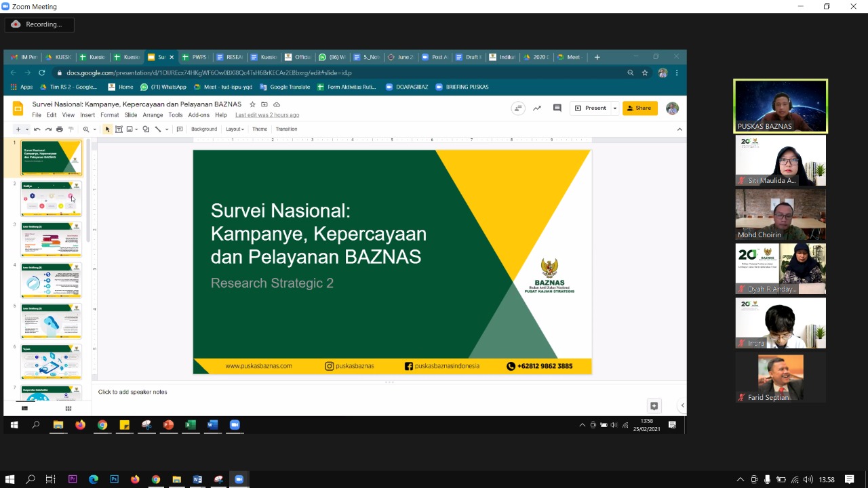The height and width of the screenshot is (488, 868).
Task: Select the text box tool
Action: point(119,129)
